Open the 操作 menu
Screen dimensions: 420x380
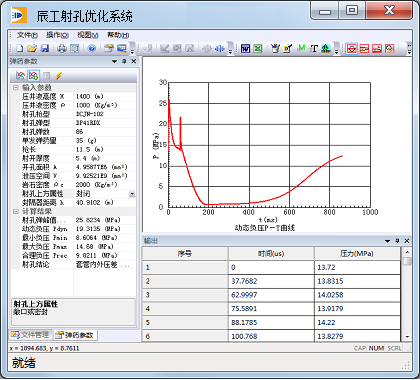pos(57,35)
